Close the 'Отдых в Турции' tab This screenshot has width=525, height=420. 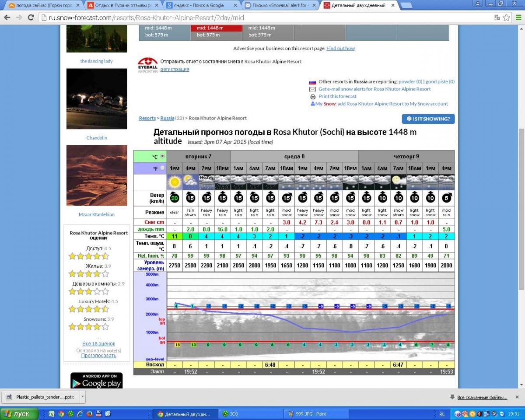(157, 6)
